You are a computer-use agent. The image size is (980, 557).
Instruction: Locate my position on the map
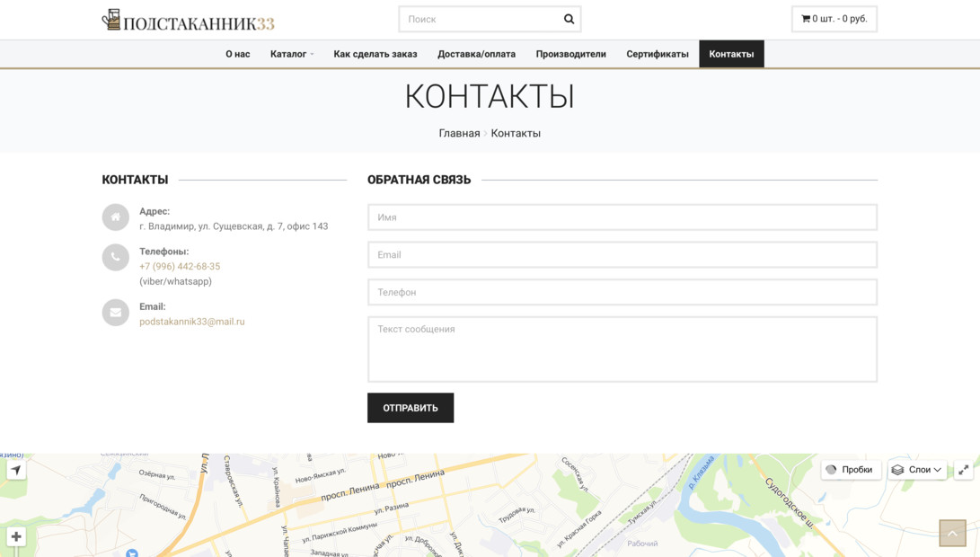pyautogui.click(x=16, y=470)
